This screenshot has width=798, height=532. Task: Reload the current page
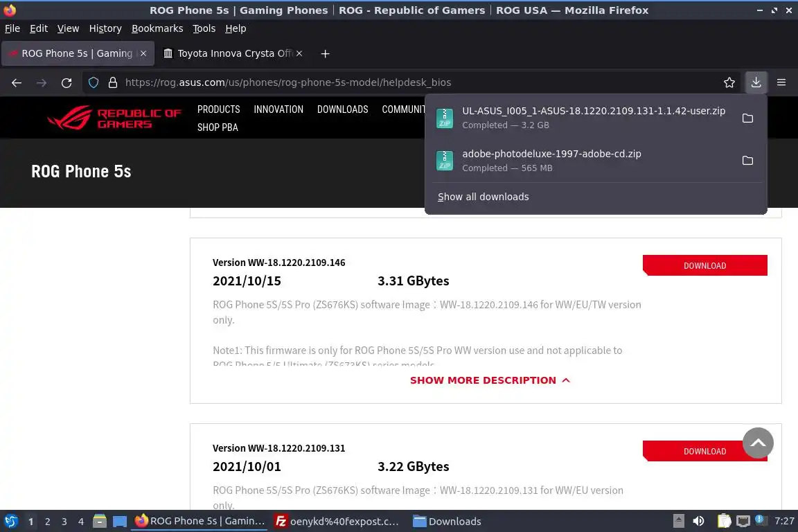click(66, 82)
